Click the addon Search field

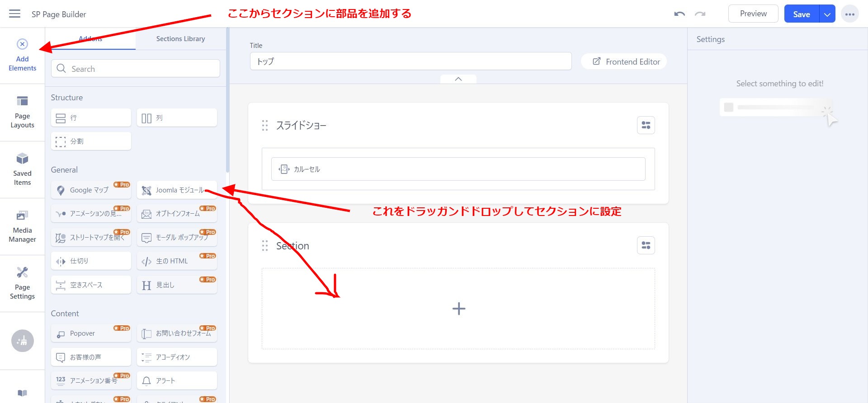pos(136,69)
